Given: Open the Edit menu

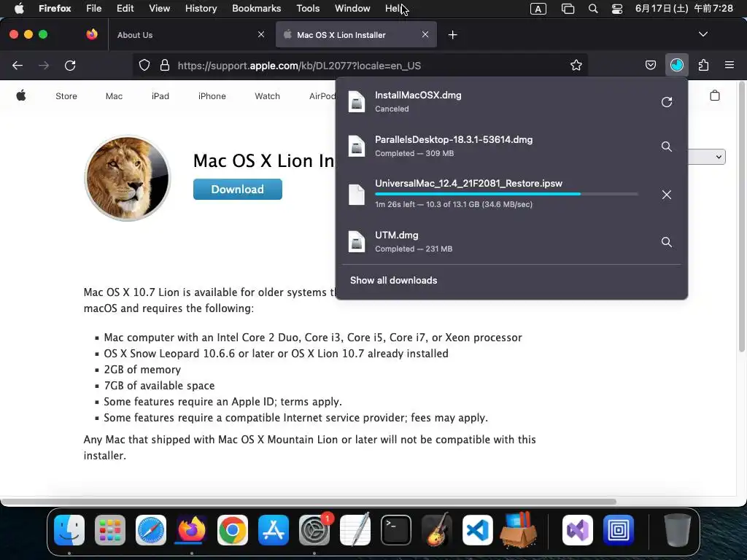Looking at the screenshot, I should (125, 9).
